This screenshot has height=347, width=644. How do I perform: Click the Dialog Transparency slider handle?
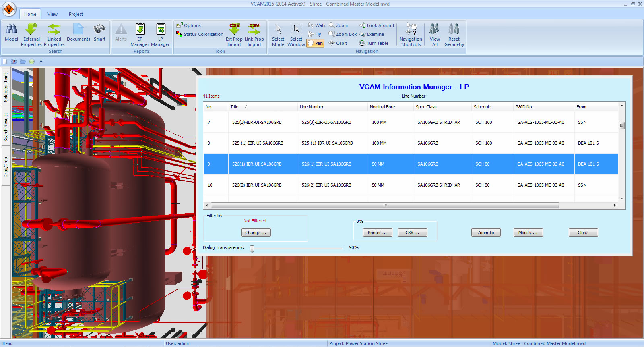pos(252,249)
